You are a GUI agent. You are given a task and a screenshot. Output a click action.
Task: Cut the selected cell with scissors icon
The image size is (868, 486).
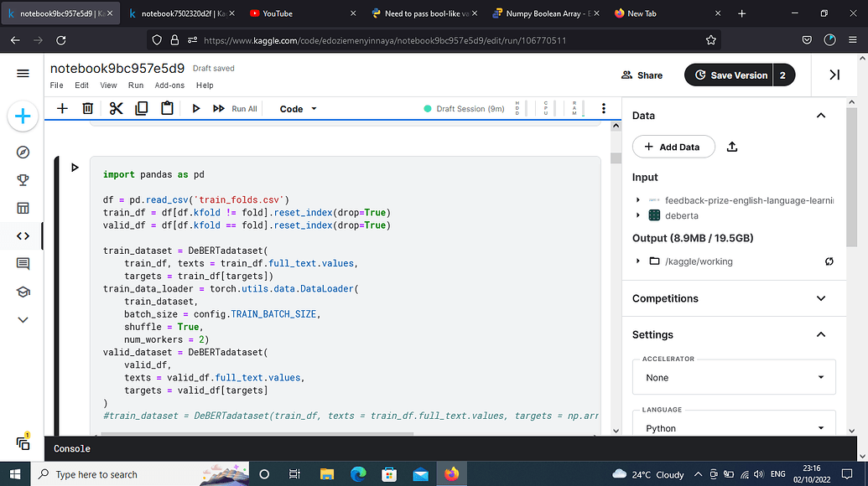(116, 108)
